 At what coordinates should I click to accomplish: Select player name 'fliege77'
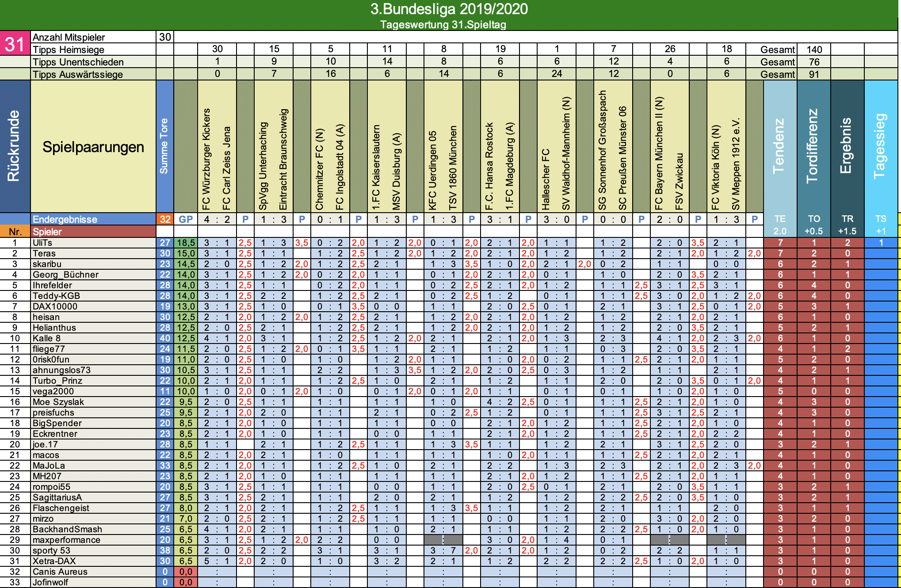click(x=49, y=349)
